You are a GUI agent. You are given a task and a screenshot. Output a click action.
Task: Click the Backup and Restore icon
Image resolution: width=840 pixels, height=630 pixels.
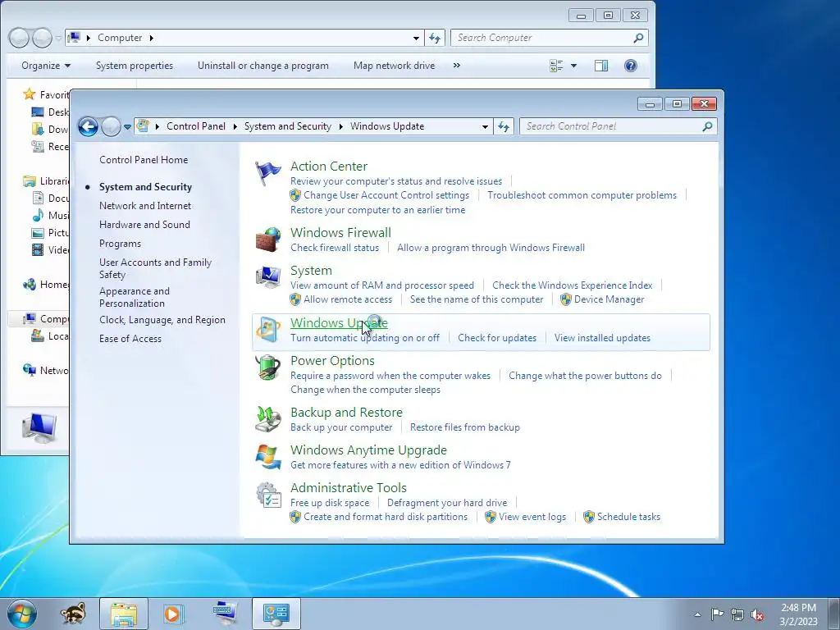point(268,419)
